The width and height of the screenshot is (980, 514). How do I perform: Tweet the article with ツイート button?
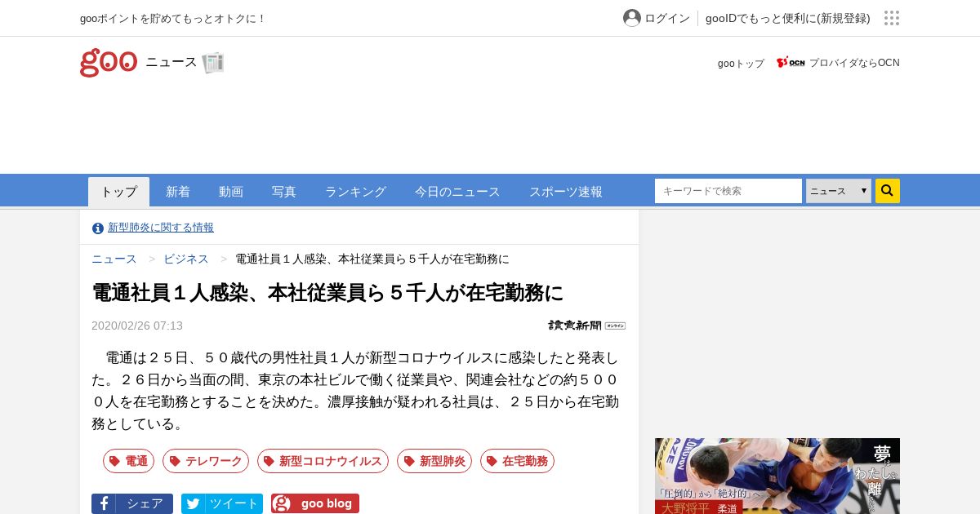[222, 503]
